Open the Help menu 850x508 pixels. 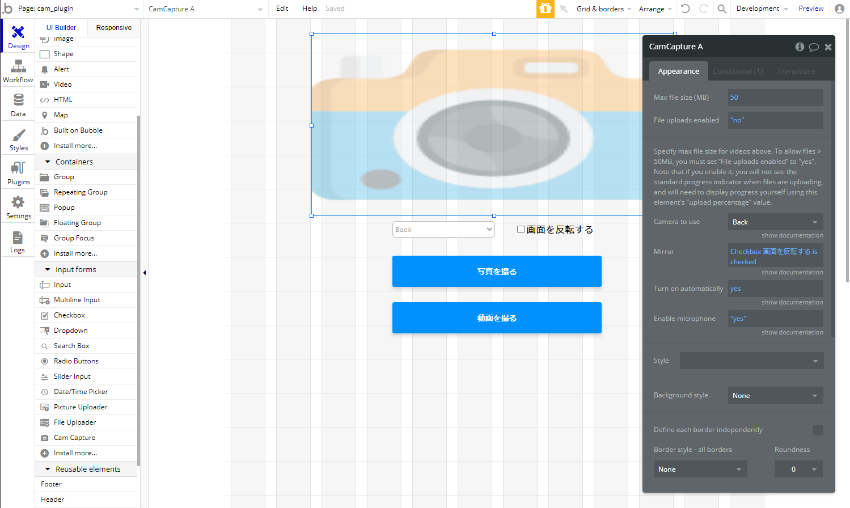[x=310, y=9]
